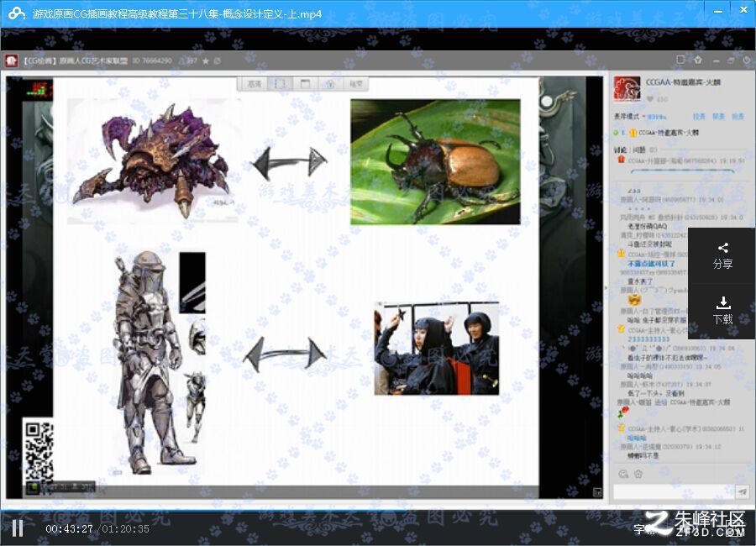Click the Download (下载) button
Viewport: 756px width, 546px height.
(722, 311)
